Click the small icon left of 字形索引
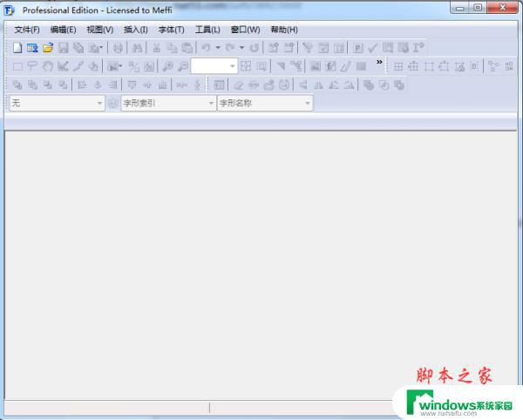This screenshot has height=420, width=523. coord(113,104)
